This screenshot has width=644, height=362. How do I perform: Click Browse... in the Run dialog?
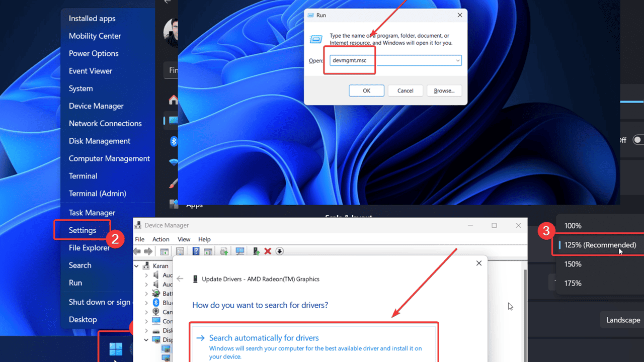[x=444, y=90]
